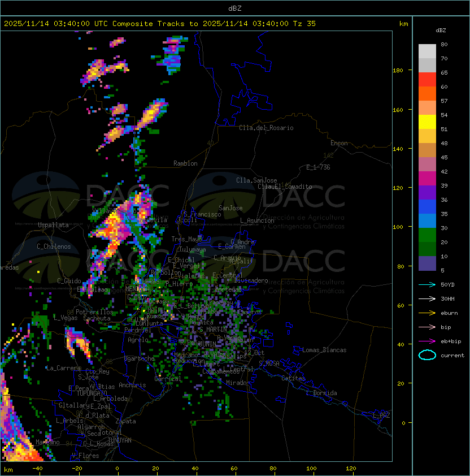470x476 pixels.
Task: Pick the magenta 39-42 dBZ legend band
Action: click(427, 179)
